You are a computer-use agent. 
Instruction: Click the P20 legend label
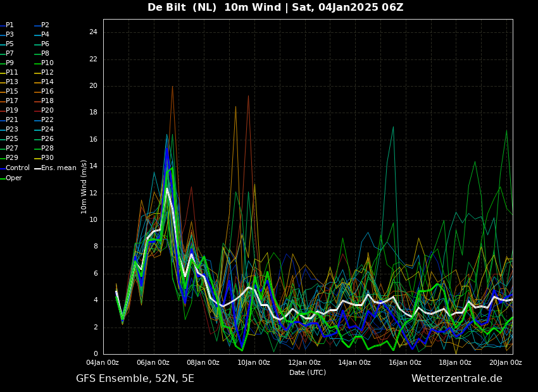[47, 111]
